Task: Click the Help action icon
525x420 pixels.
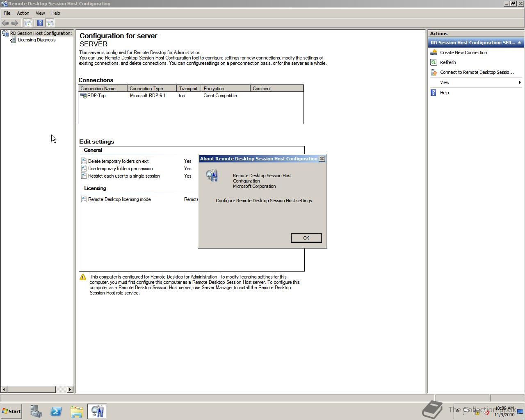Action: point(434,93)
